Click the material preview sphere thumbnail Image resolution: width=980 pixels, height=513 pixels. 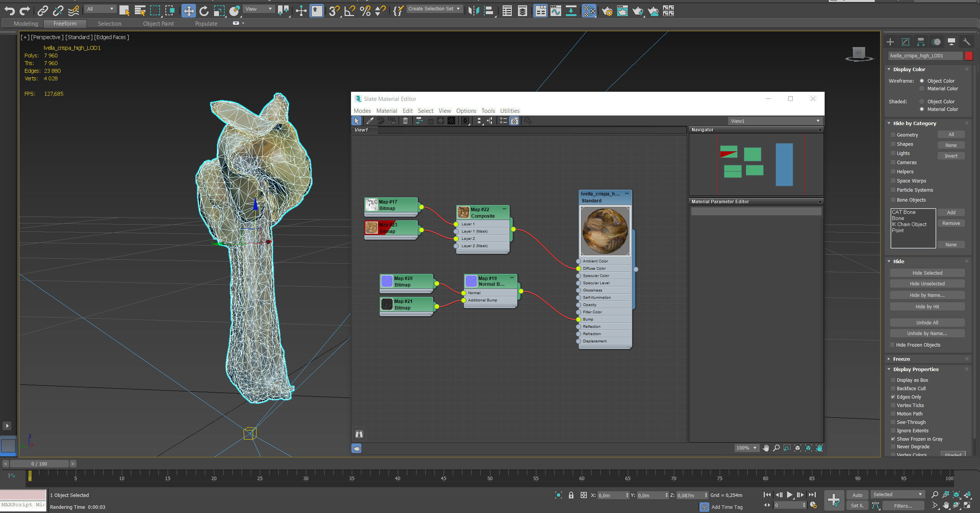click(605, 231)
